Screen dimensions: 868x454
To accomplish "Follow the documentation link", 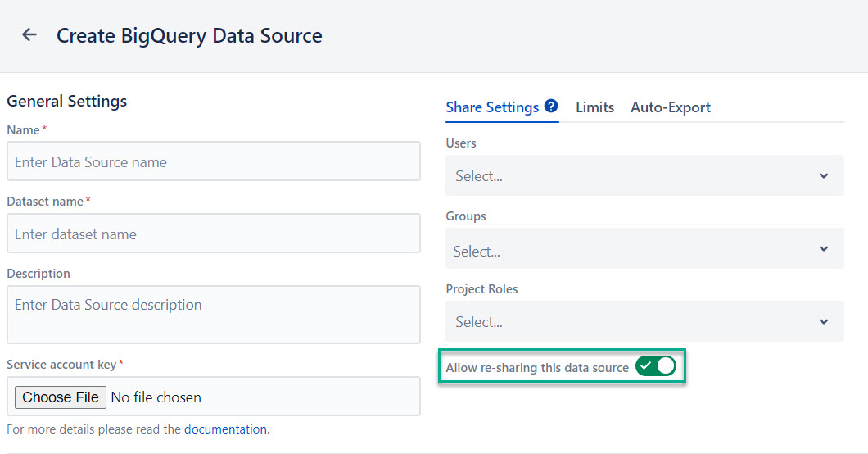I will (x=225, y=429).
